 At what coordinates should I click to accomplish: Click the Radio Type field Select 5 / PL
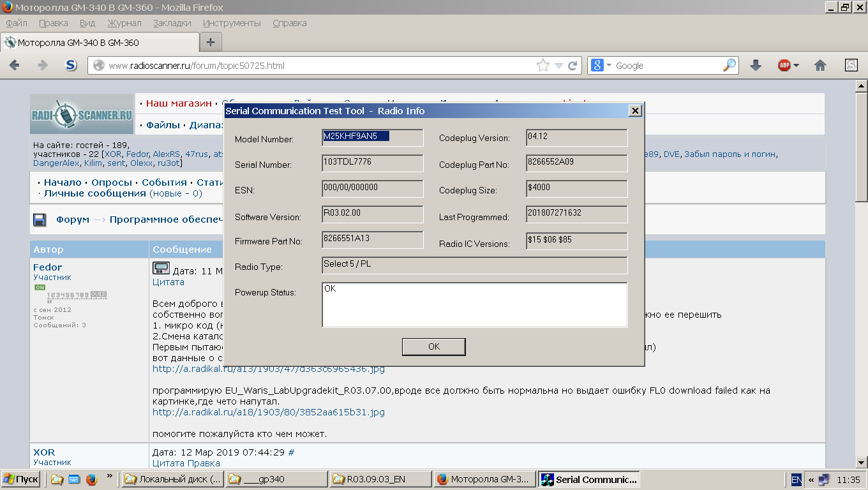tap(475, 265)
